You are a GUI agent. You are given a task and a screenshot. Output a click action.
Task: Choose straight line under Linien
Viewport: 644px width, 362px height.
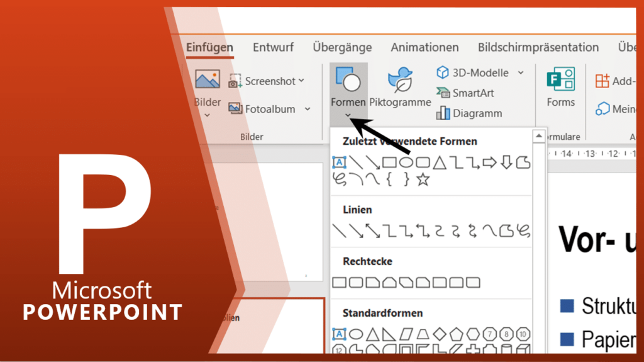coord(339,231)
